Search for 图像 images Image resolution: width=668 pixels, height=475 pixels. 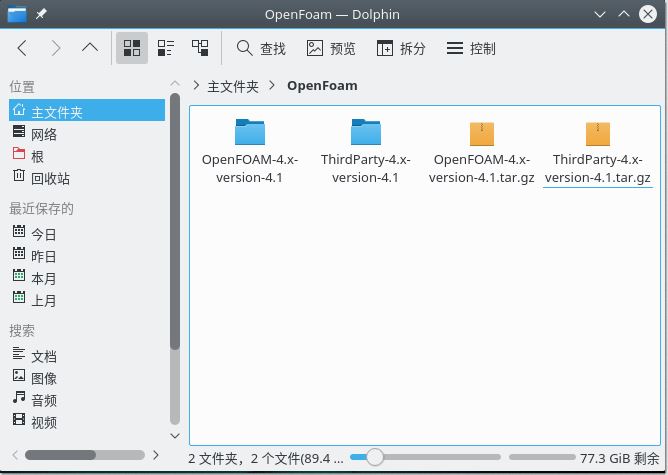(87, 378)
